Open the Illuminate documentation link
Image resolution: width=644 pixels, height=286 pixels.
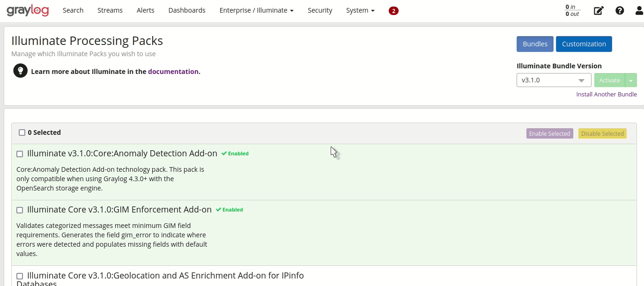[173, 72]
